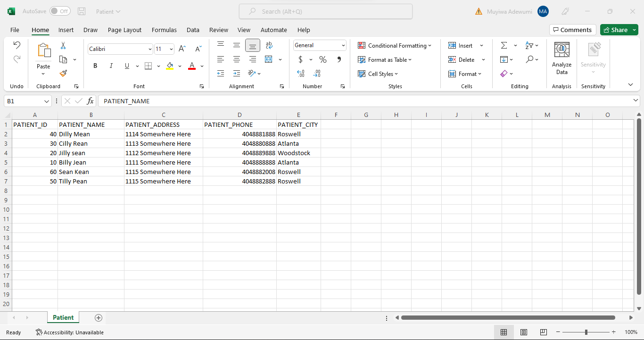Click the Sort & Filter icon

click(529, 45)
